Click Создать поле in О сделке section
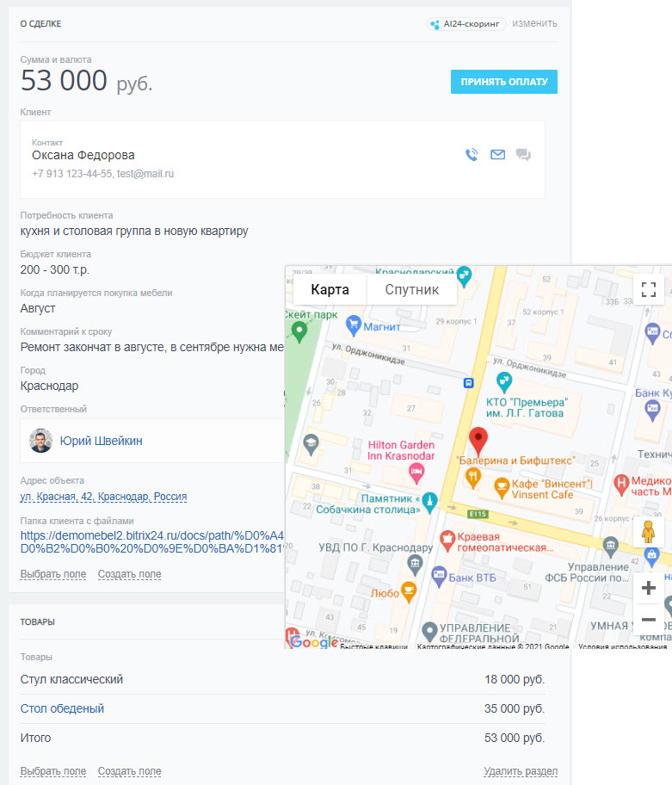This screenshot has height=785, width=672. (130, 574)
